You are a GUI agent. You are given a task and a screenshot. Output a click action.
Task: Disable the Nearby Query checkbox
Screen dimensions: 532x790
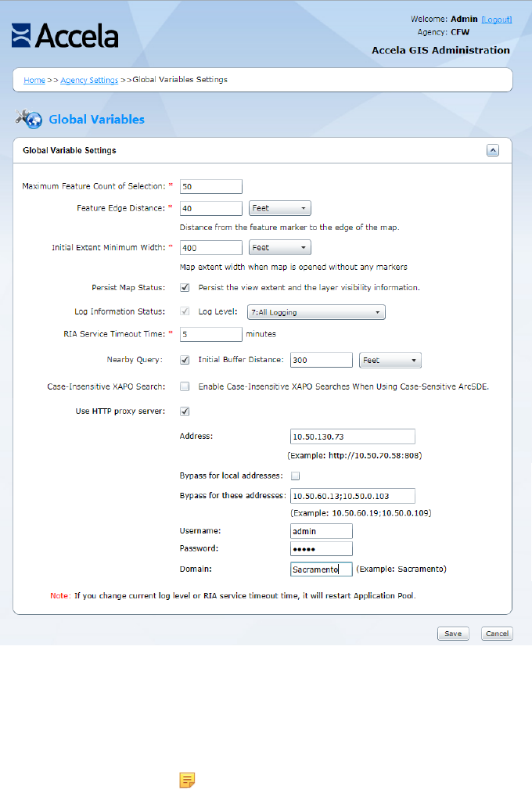(x=185, y=361)
